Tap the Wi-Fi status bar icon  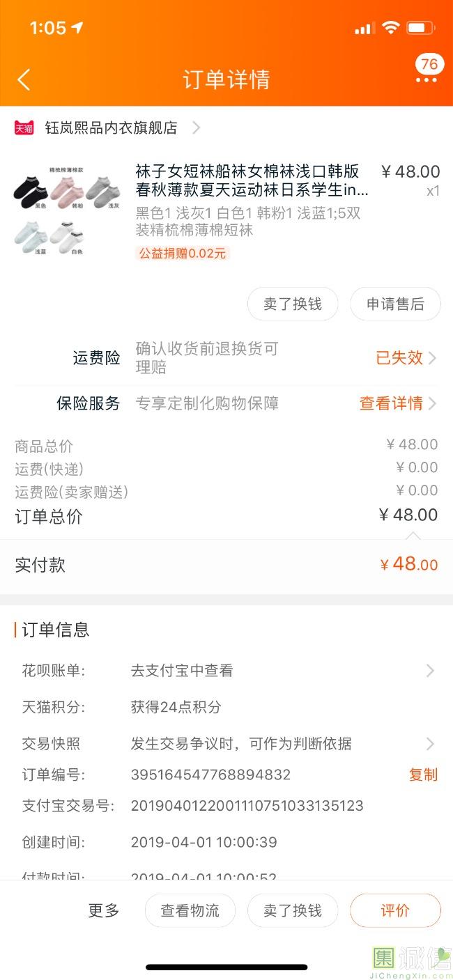(391, 28)
